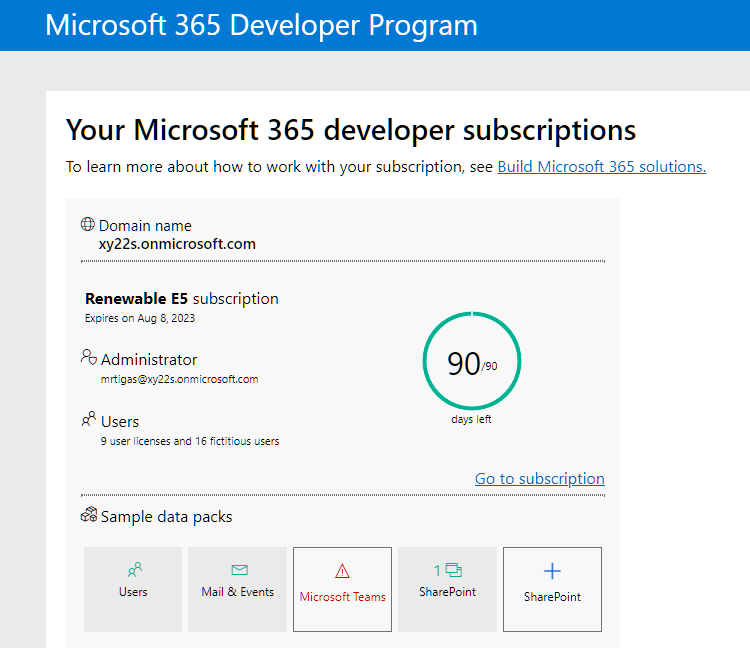
Task: Click the Administrator person-shield icon
Action: coord(89,357)
